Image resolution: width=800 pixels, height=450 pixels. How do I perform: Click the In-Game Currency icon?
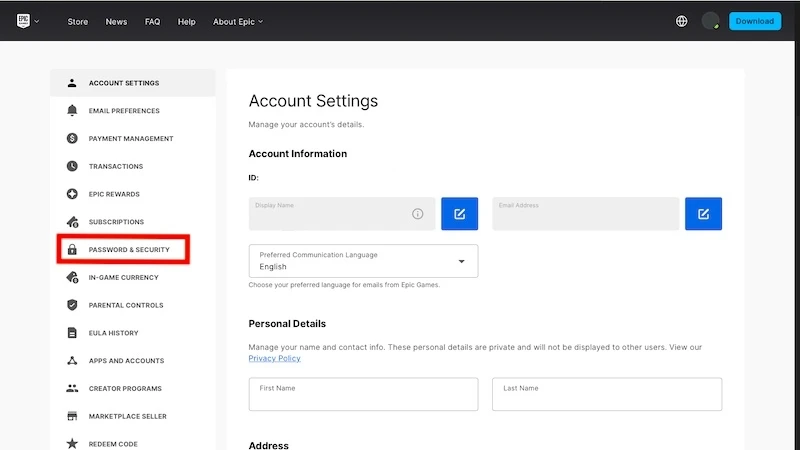(72, 277)
